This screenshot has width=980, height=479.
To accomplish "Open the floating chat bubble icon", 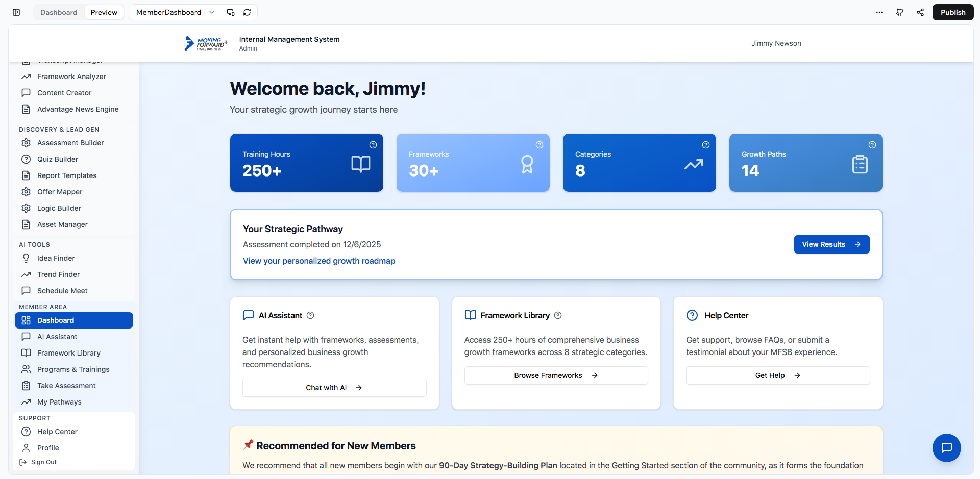I will (x=946, y=447).
